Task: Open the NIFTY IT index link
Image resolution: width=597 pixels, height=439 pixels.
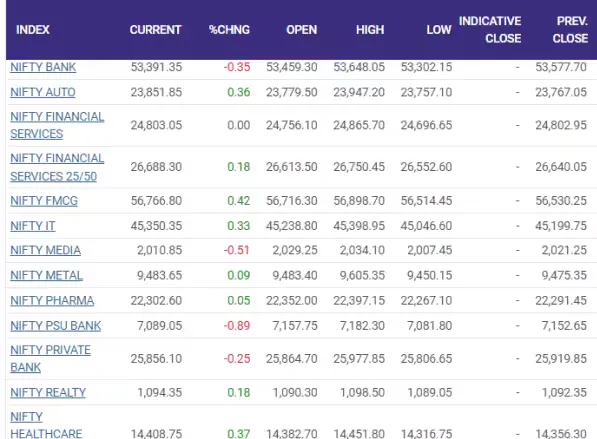Action: [x=33, y=226]
